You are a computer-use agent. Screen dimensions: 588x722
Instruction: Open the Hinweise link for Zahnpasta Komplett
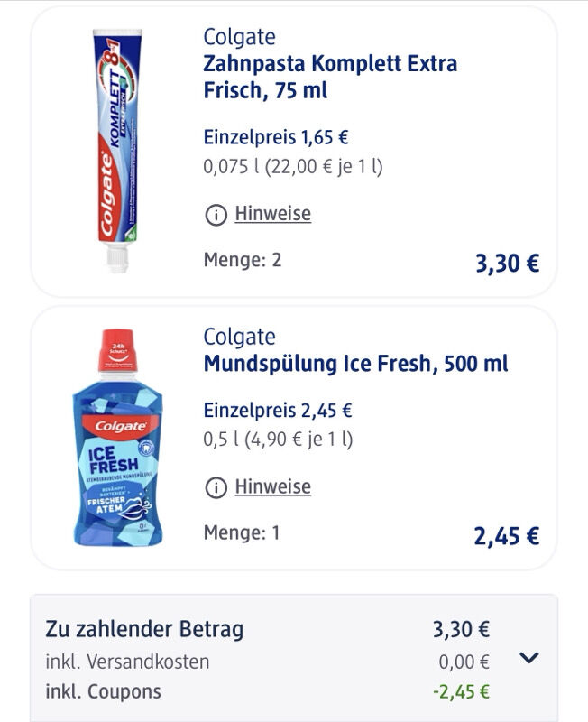point(272,214)
